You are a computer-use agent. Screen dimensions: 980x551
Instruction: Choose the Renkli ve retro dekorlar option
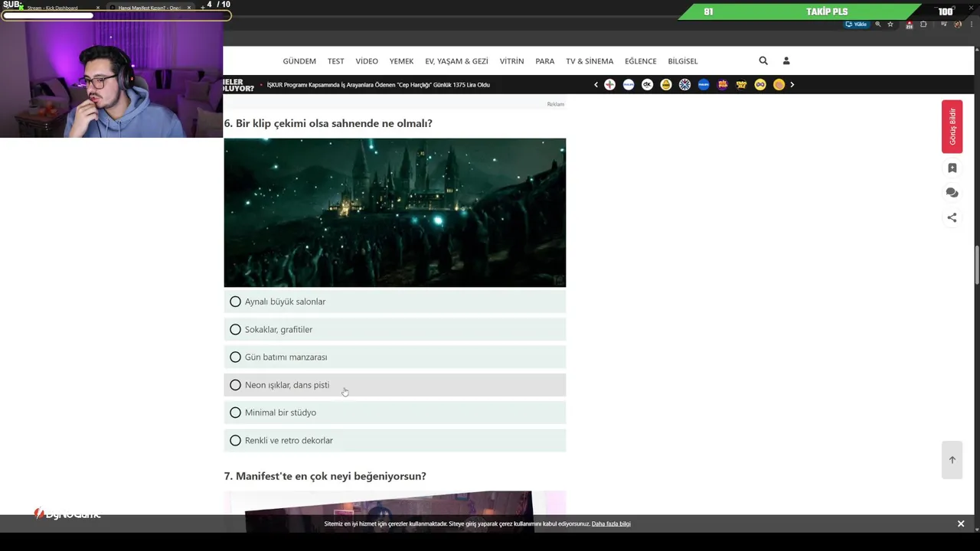[x=394, y=440]
